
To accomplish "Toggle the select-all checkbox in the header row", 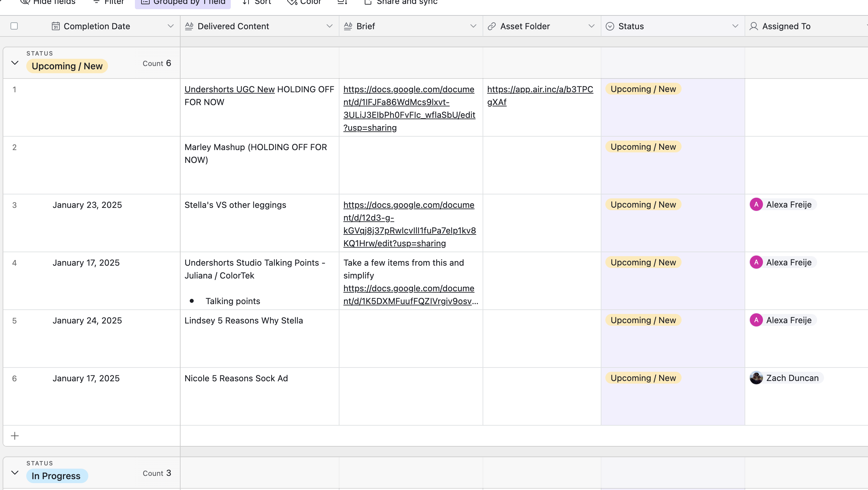I will coord(14,26).
